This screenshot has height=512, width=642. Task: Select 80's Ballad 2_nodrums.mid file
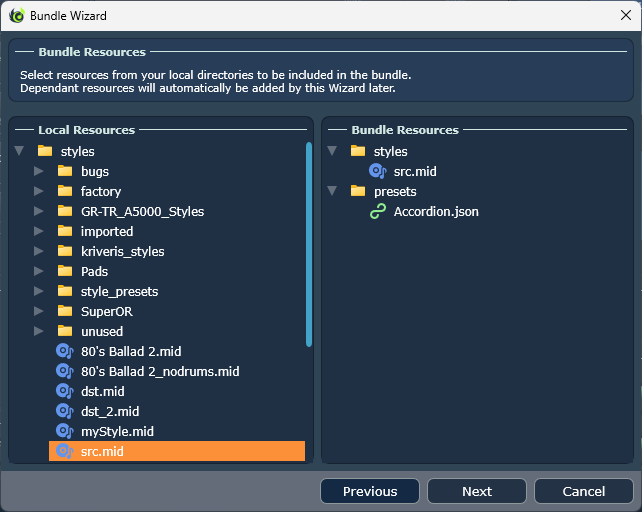(159, 371)
